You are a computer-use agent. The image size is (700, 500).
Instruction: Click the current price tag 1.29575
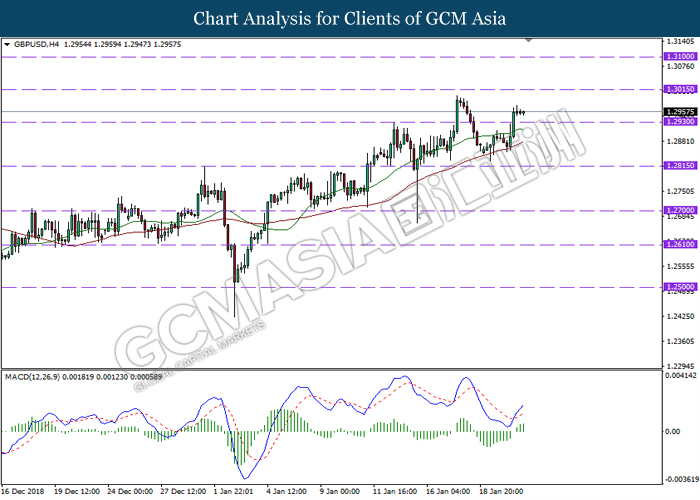[680, 112]
